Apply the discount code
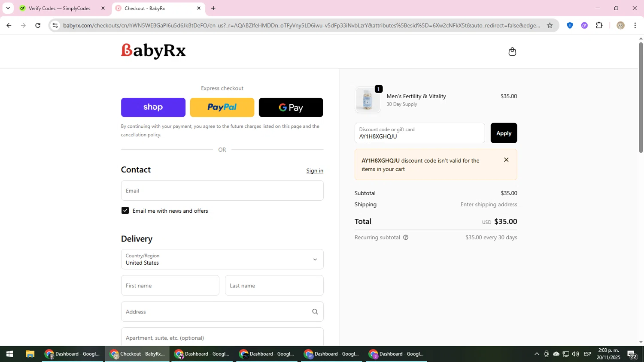The image size is (644, 362). [x=504, y=133]
